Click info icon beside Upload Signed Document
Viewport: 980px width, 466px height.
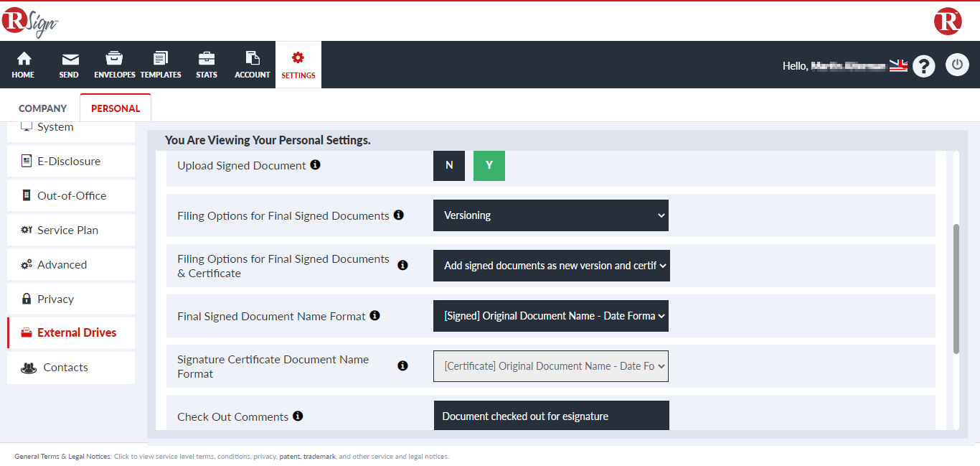[315, 165]
